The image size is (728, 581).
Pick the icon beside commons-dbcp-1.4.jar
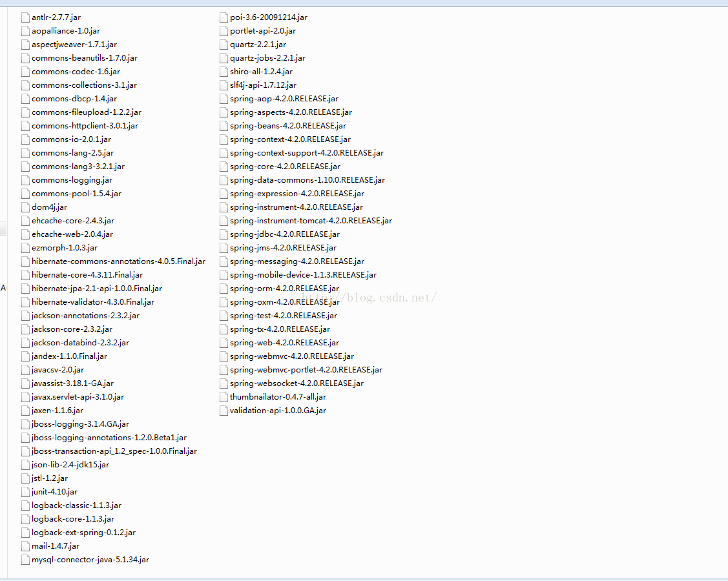tap(26, 99)
